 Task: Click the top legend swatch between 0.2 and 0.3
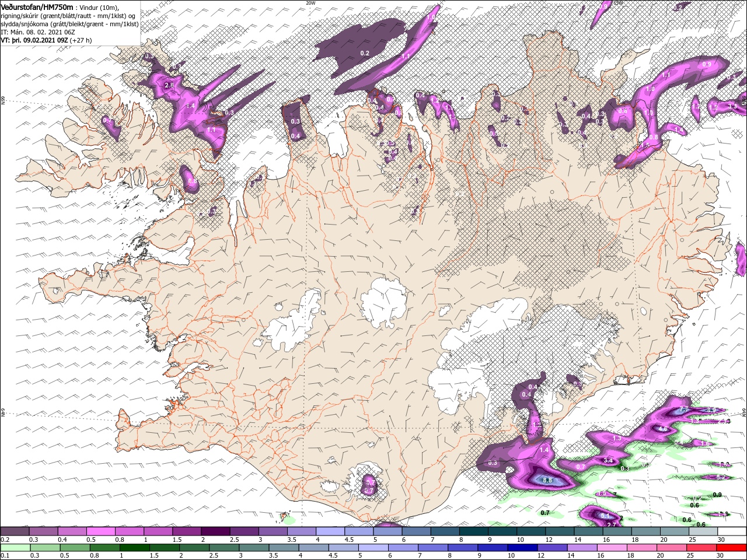coord(15,531)
